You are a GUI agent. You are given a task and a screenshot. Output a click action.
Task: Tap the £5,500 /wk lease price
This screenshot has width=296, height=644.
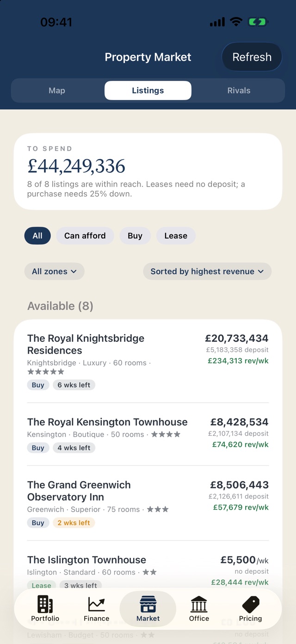tap(245, 560)
